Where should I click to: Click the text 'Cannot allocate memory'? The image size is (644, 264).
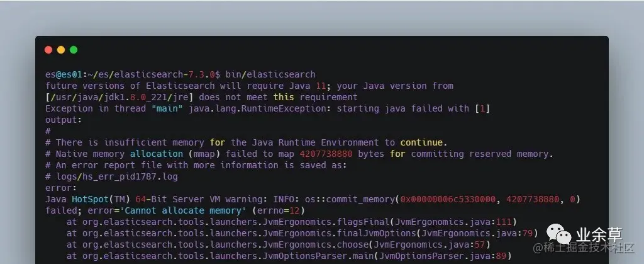click(183, 210)
